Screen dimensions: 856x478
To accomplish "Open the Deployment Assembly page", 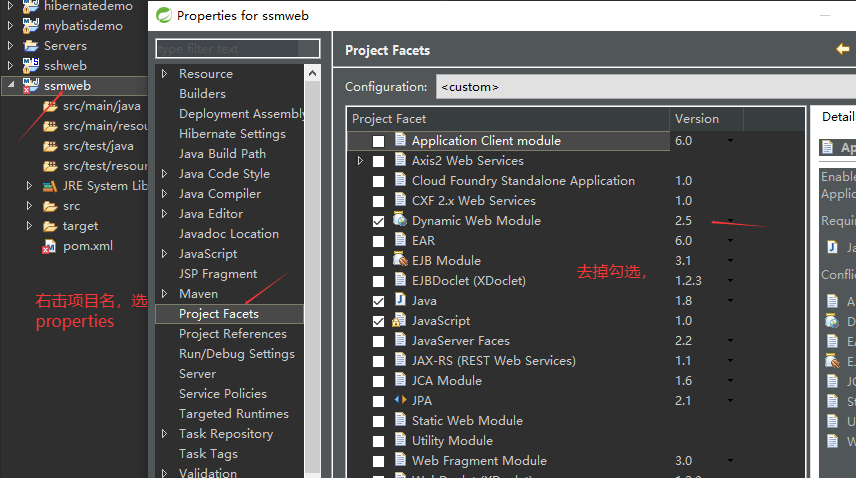I will click(241, 113).
